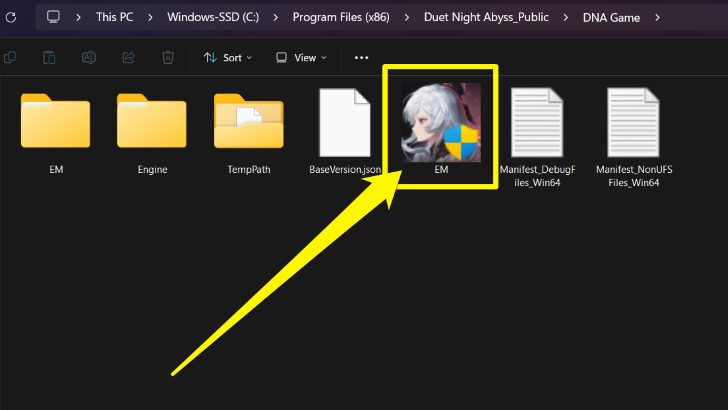Select the Engine folder

point(152,121)
